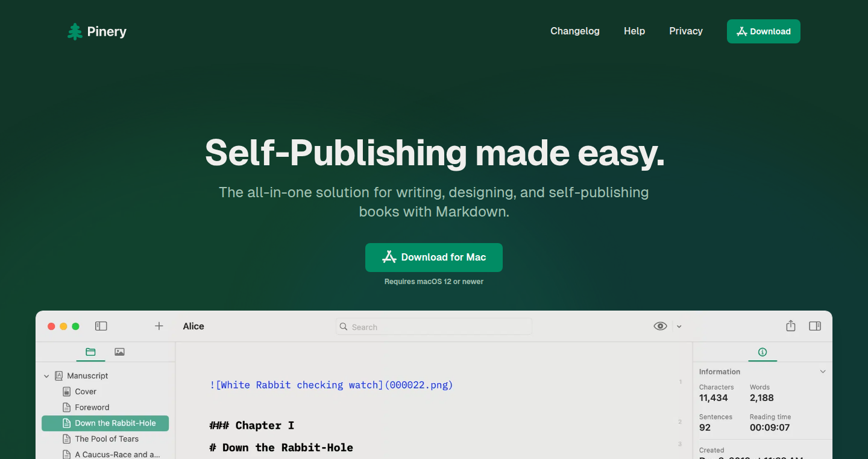Viewport: 868px width, 459px height.
Task: Click the magnifier icon in the search box
Action: tap(344, 326)
